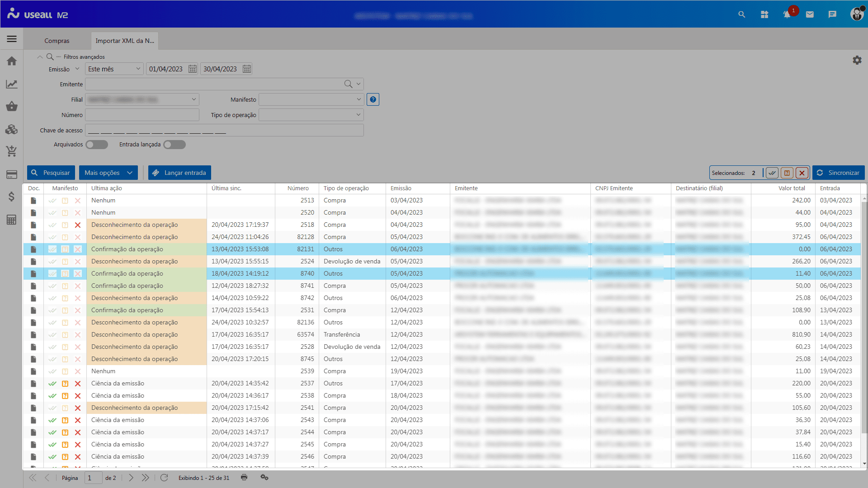Click the Pesquisar button
This screenshot has width=868, height=488.
point(51,173)
